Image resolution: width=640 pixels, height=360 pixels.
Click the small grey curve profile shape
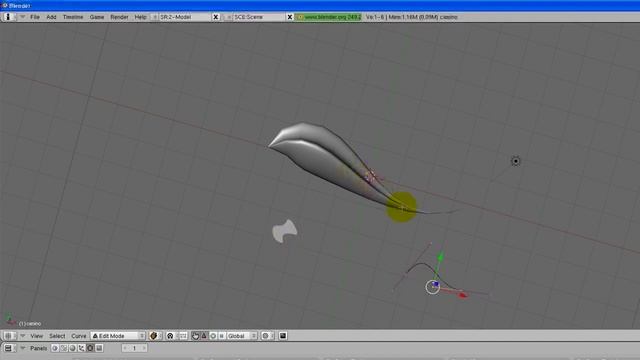point(284,231)
